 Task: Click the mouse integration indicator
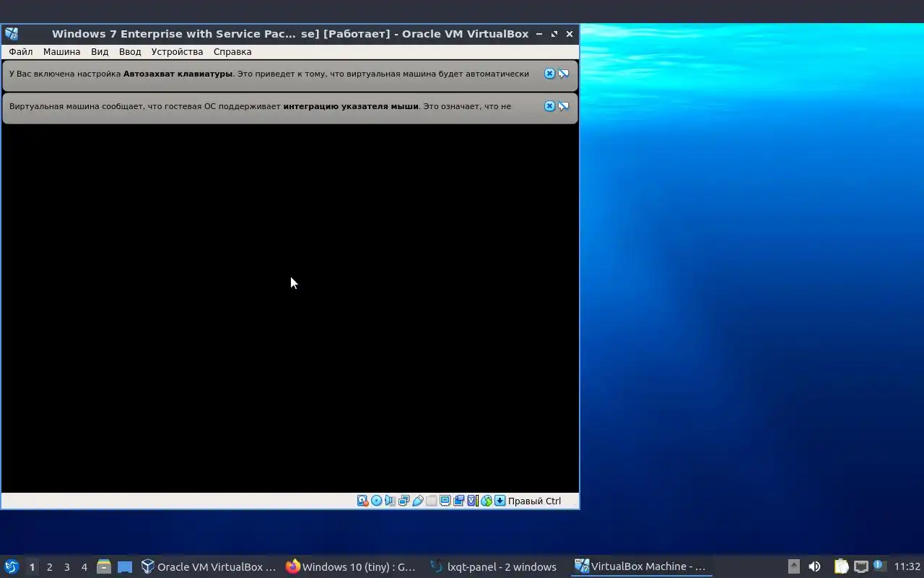tap(487, 501)
